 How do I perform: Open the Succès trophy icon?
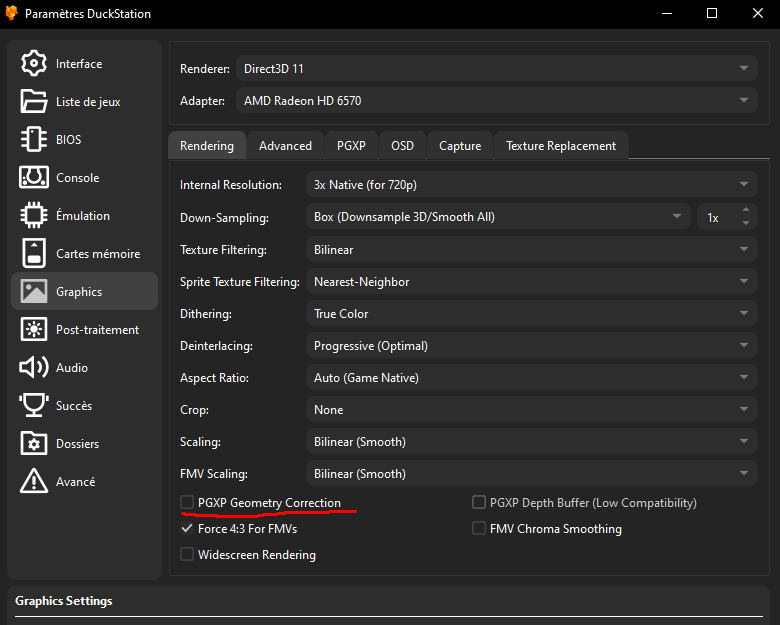click(x=34, y=405)
